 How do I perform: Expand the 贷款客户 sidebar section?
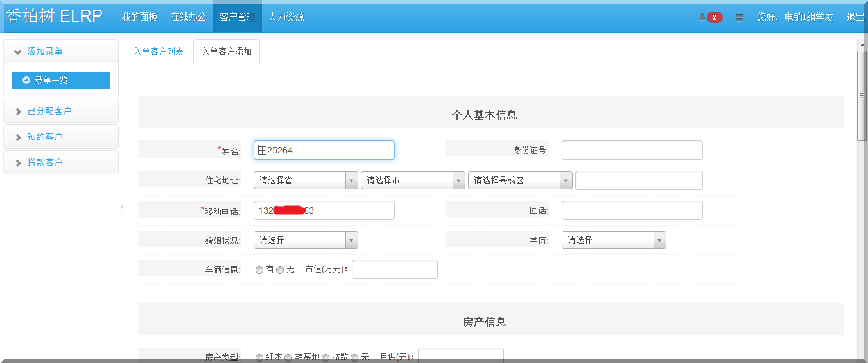[61, 162]
